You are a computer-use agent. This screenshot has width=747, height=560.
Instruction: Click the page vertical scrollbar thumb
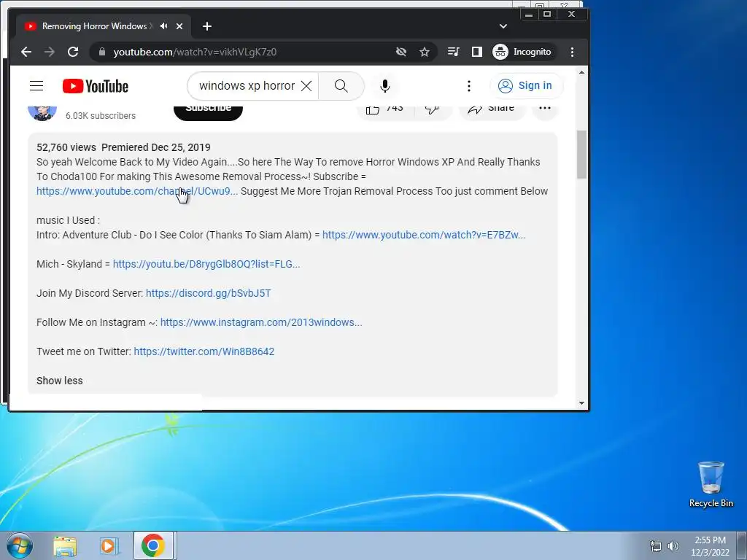581,155
